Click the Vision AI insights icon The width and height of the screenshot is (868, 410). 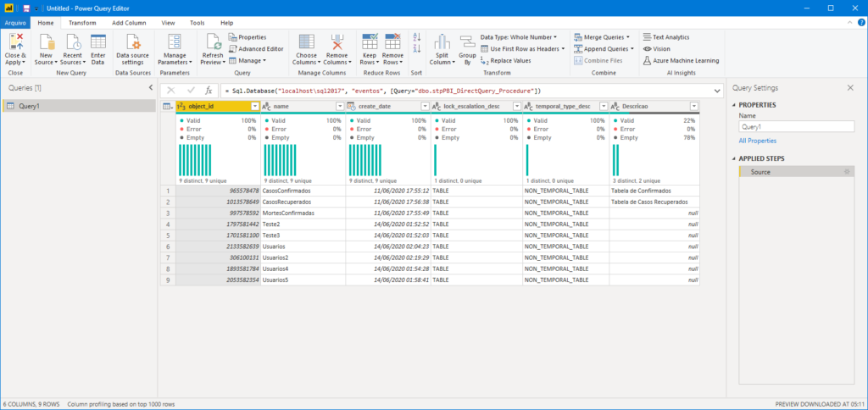[657, 48]
